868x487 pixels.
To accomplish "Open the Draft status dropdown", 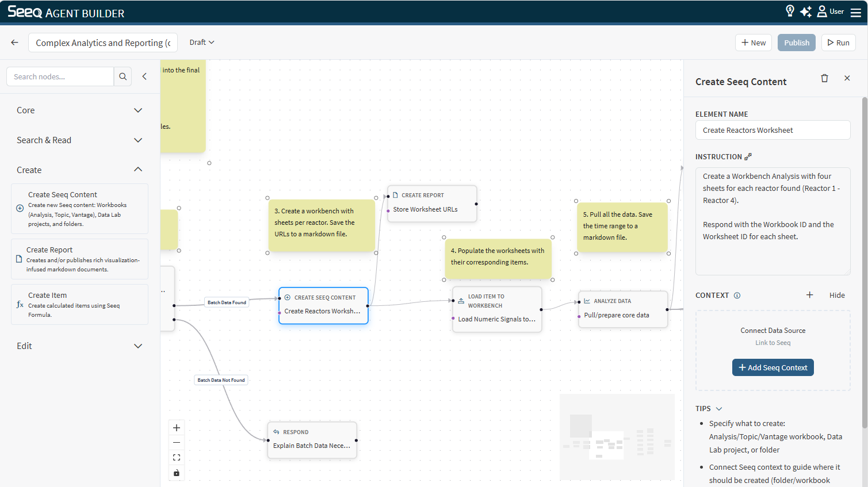I will pos(202,43).
